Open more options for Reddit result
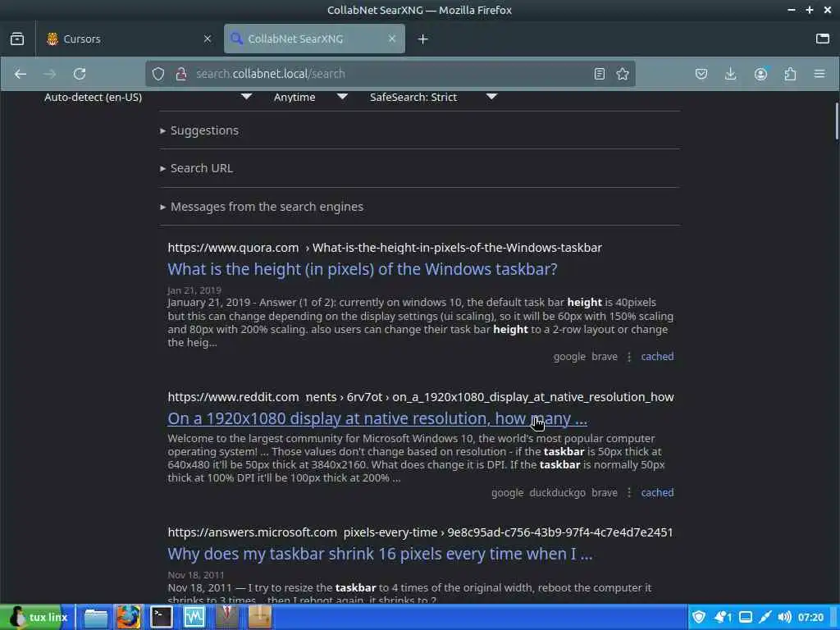The height and width of the screenshot is (630, 840). coord(629,493)
